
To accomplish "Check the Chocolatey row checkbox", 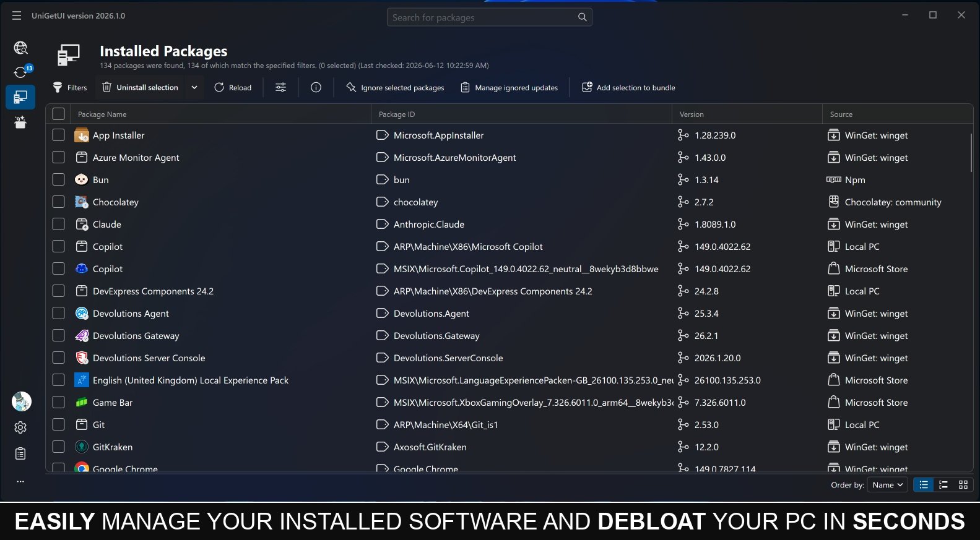I will coord(59,202).
